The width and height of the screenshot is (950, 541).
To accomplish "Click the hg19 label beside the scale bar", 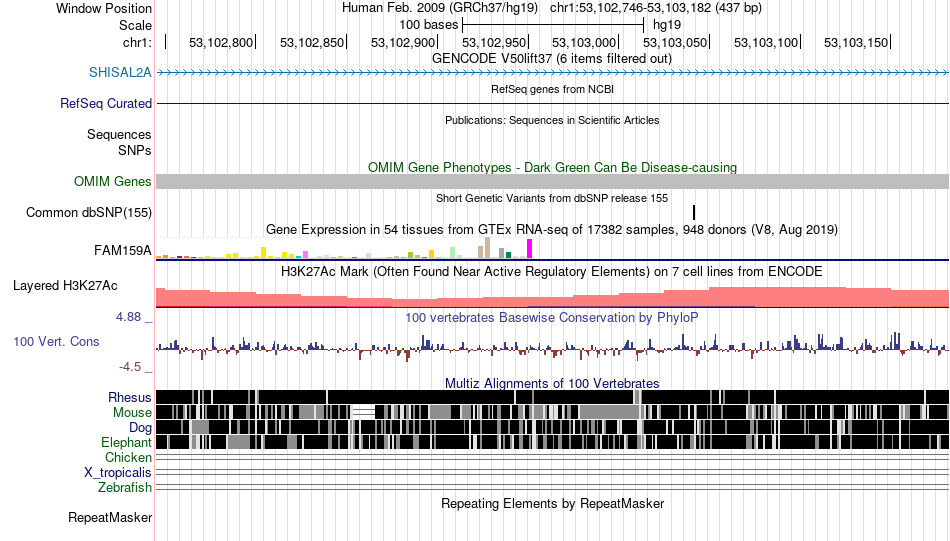I will pyautogui.click(x=667, y=25).
